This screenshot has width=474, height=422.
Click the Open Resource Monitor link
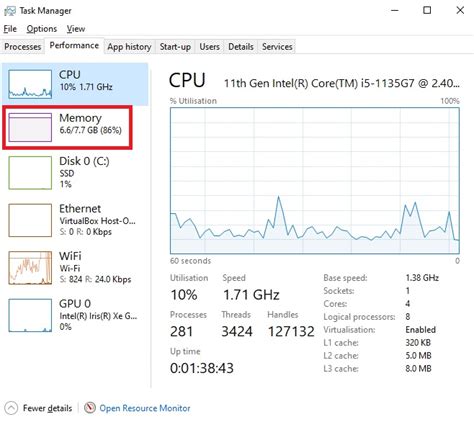coord(145,408)
